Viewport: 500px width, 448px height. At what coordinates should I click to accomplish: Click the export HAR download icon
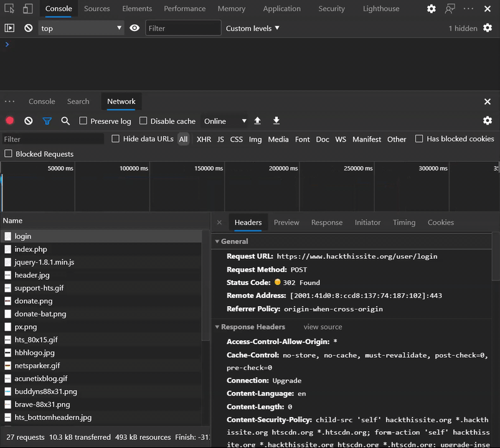tap(276, 121)
